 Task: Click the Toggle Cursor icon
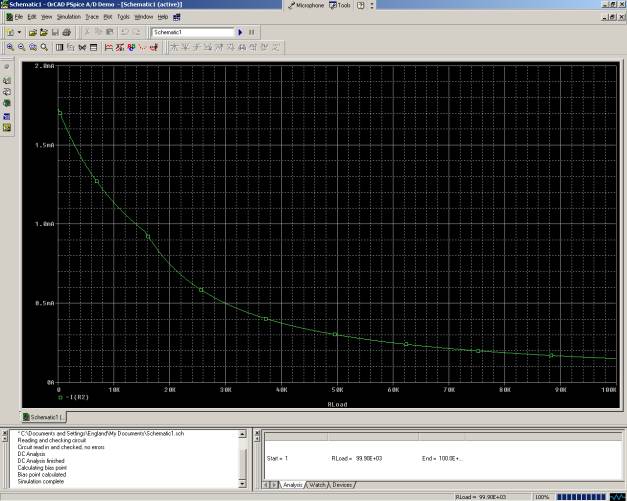point(156,47)
